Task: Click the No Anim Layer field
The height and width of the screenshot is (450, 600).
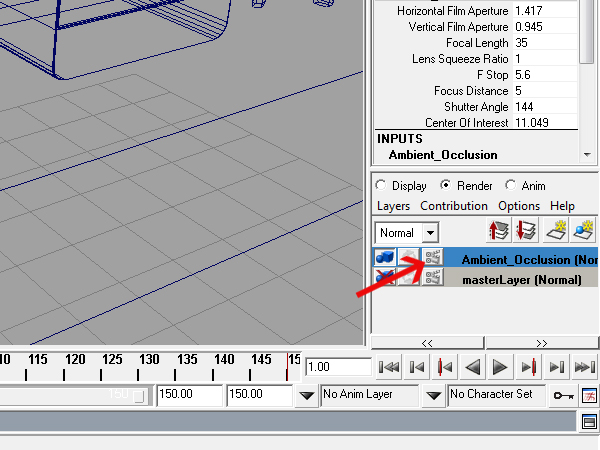Action: tap(369, 395)
